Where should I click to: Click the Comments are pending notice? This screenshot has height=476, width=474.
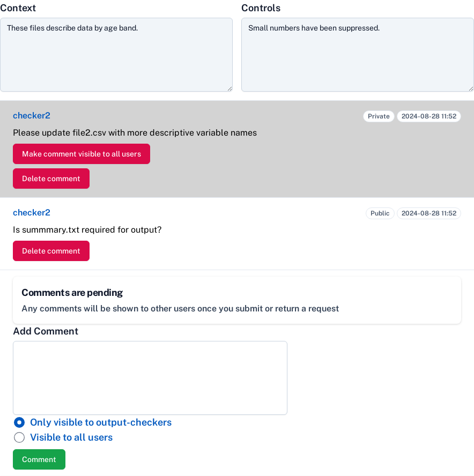pyautogui.click(x=72, y=293)
